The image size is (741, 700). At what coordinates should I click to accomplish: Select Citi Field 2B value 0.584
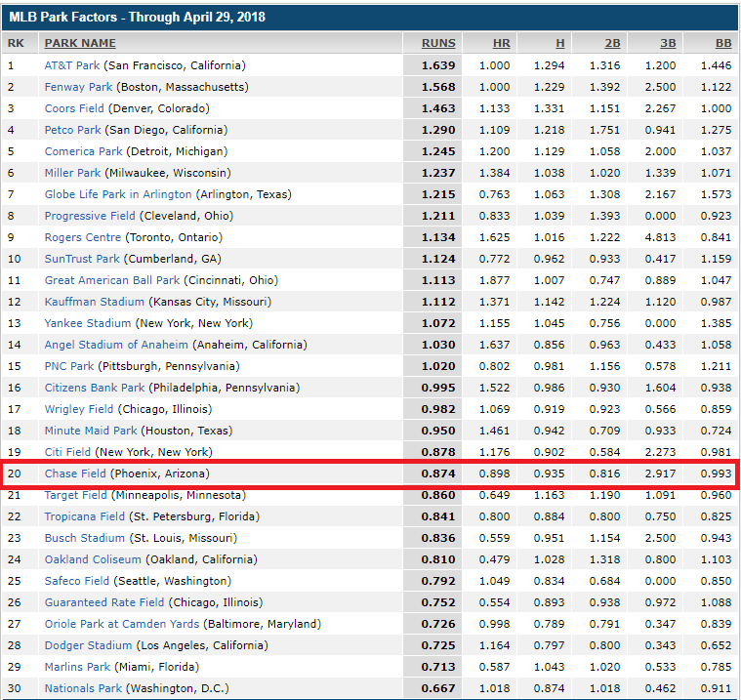click(604, 452)
